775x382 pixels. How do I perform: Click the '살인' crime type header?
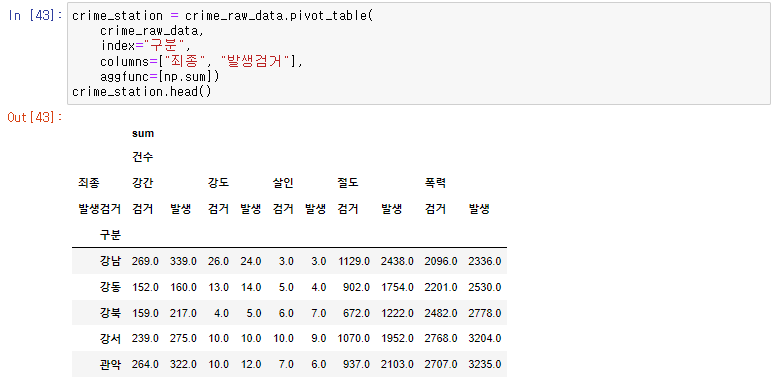click(x=283, y=183)
